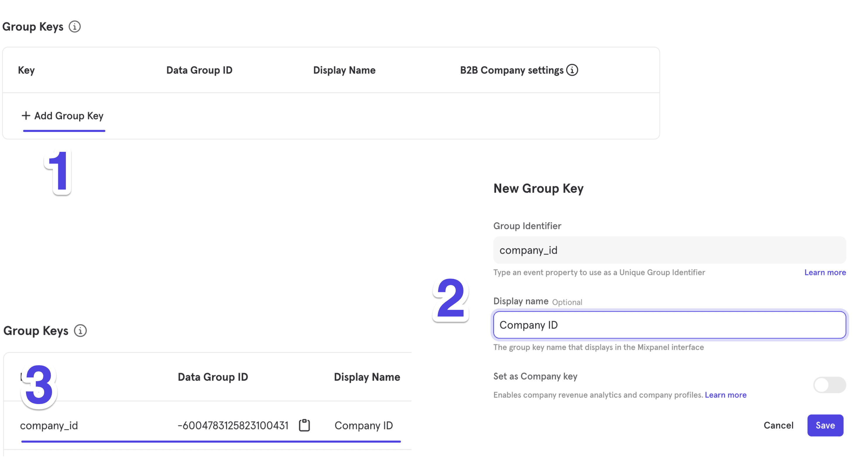This screenshot has height=471, width=868.
Task: Click Company ID display name cell
Action: click(363, 426)
